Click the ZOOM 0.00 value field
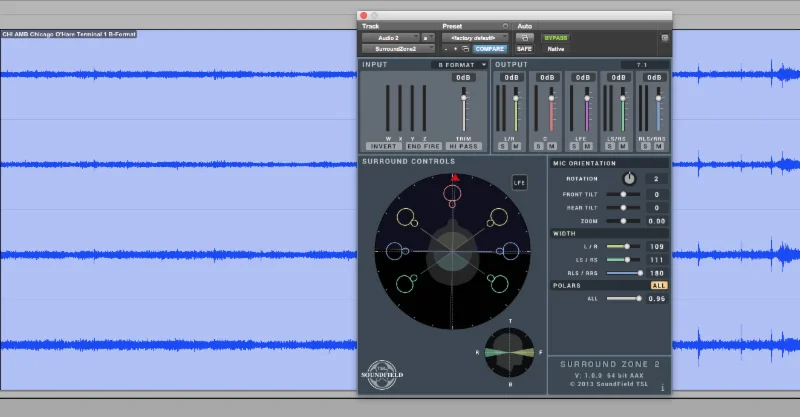 [x=657, y=221]
